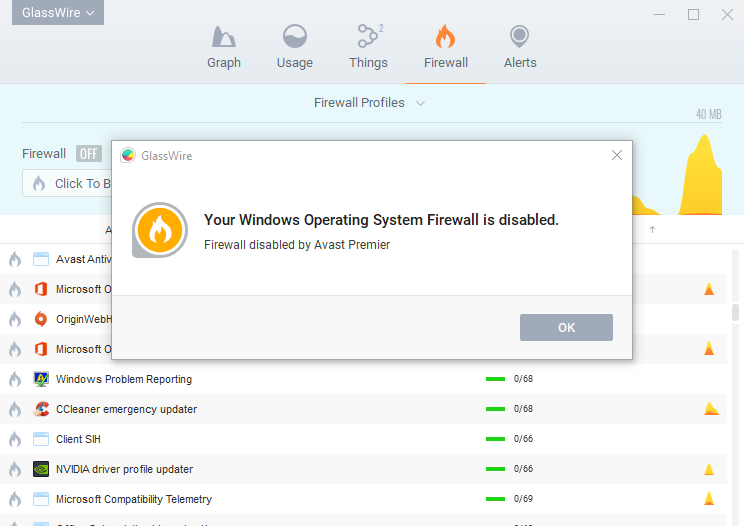Click the NVIDIA driver profile updater icon
This screenshot has width=744, height=526.
[x=41, y=469]
